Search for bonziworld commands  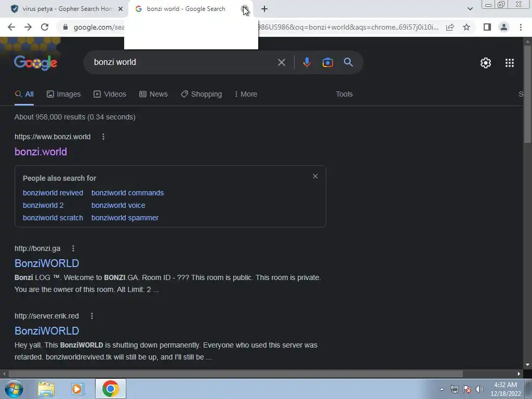coord(128,193)
